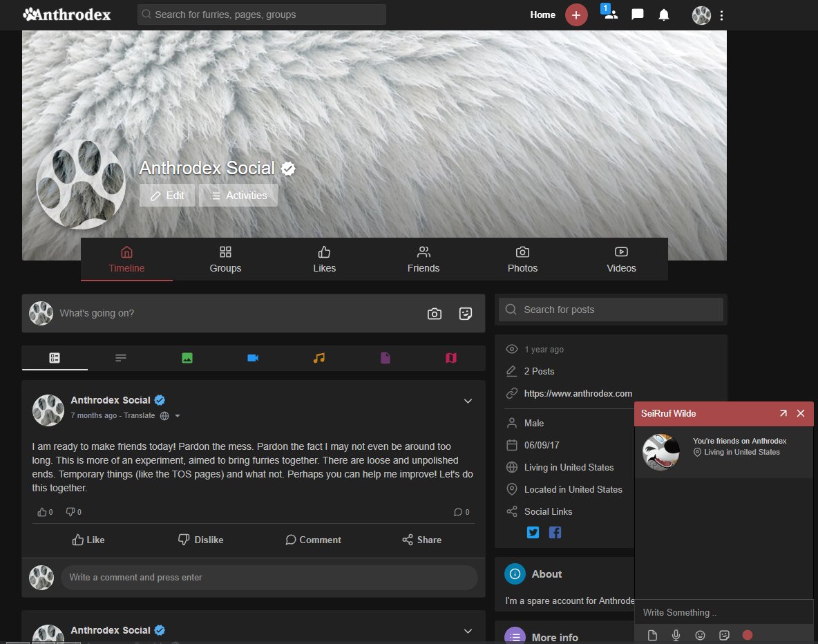The height and width of the screenshot is (644, 818).
Task: Click the Edit profile button
Action: click(167, 195)
